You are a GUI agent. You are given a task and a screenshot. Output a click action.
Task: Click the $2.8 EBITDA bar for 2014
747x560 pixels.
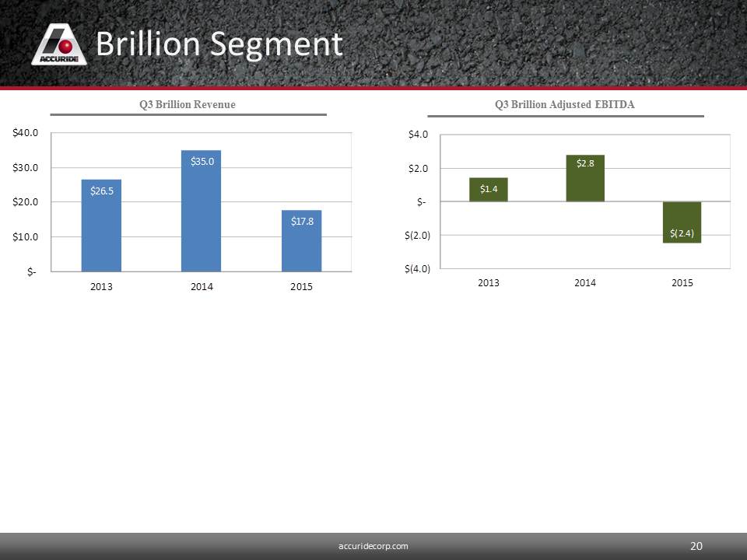click(x=585, y=178)
